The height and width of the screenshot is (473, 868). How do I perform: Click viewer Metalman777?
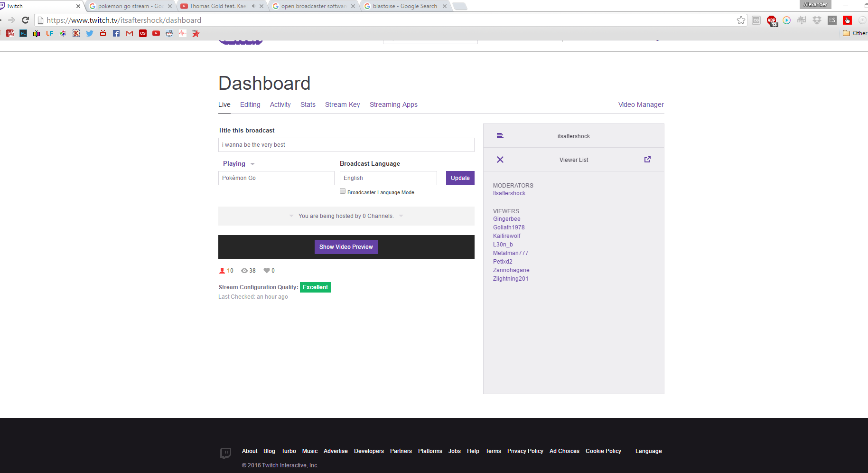coord(511,253)
